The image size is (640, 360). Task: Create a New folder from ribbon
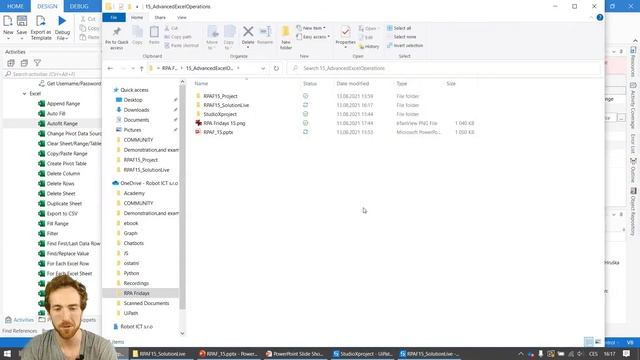(x=286, y=38)
